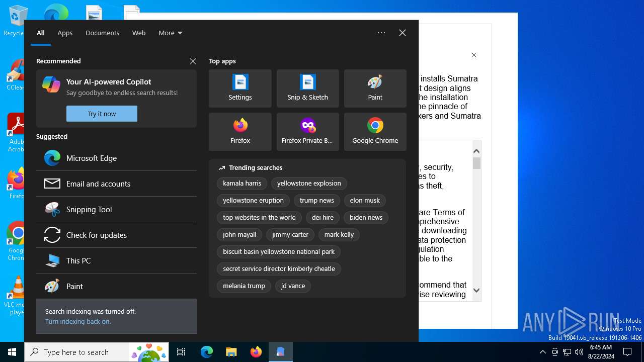This screenshot has height=362, width=644.
Task: Select secret service director kimberly cheatle
Action: (279, 269)
